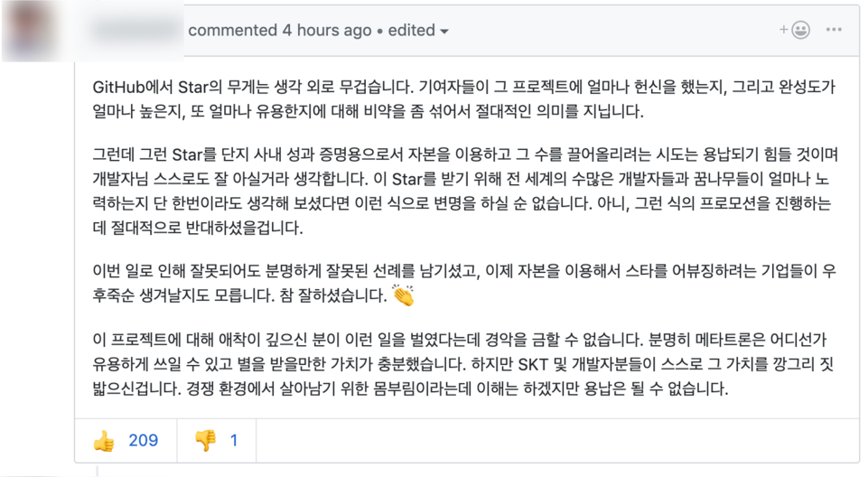This screenshot has height=477, width=868.
Task: Open the three-dot comment options menu
Action: coord(834,30)
